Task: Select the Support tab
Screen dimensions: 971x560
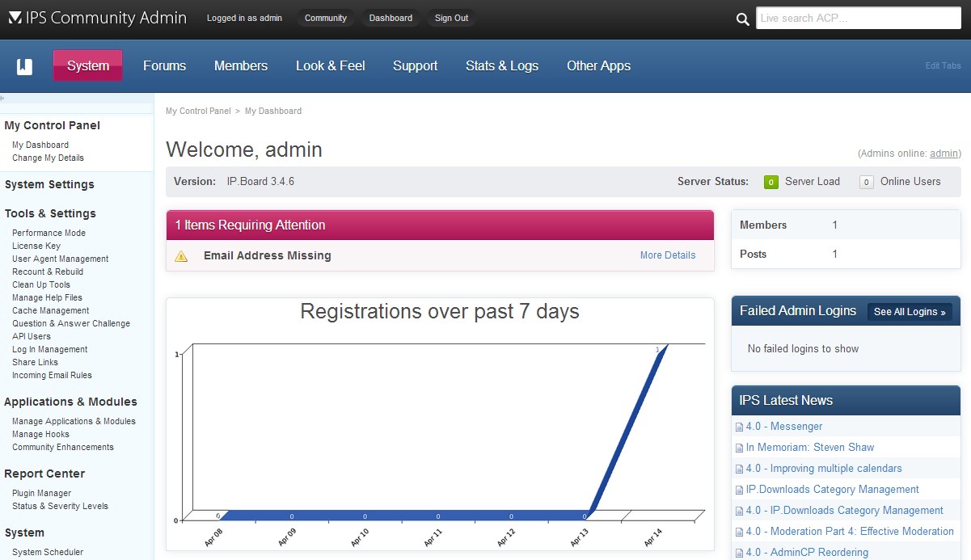Action: (416, 65)
